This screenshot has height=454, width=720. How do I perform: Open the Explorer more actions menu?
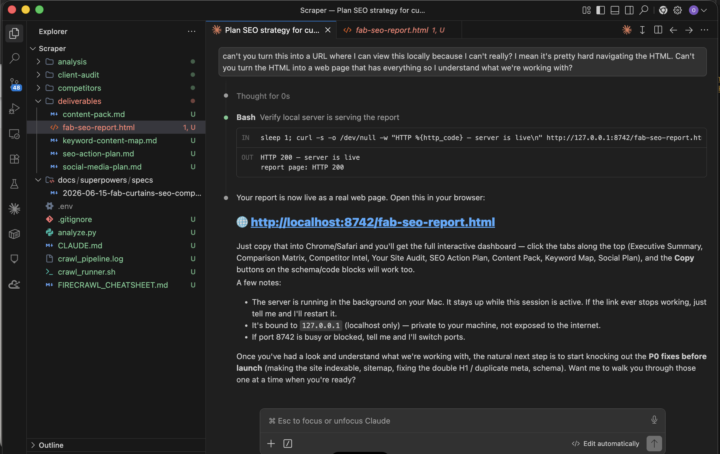pos(191,31)
